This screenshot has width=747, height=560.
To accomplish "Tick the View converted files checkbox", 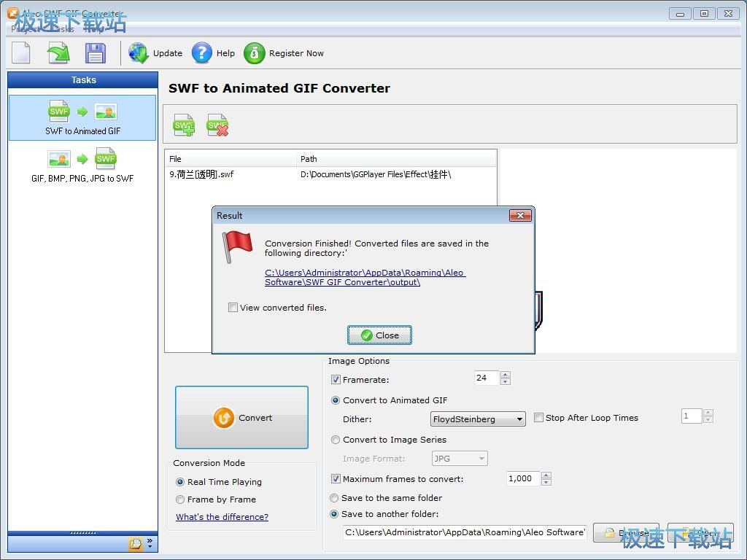I will click(233, 308).
